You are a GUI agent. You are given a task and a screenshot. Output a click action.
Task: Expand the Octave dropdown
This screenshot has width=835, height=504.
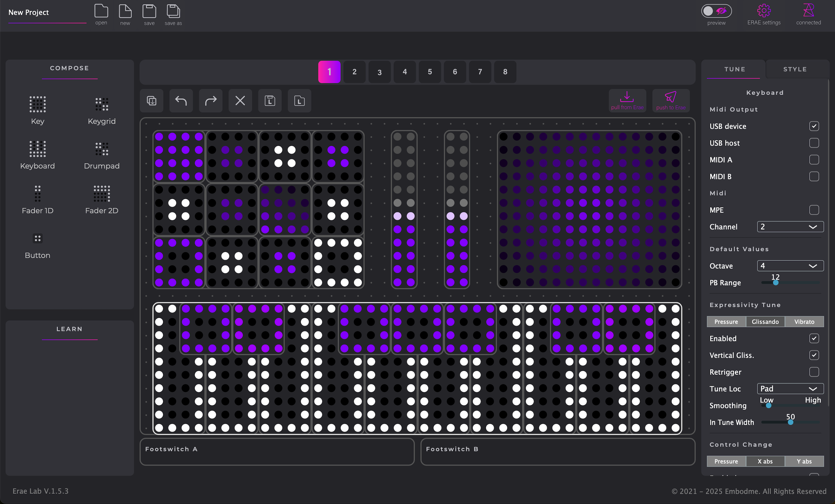tap(790, 266)
